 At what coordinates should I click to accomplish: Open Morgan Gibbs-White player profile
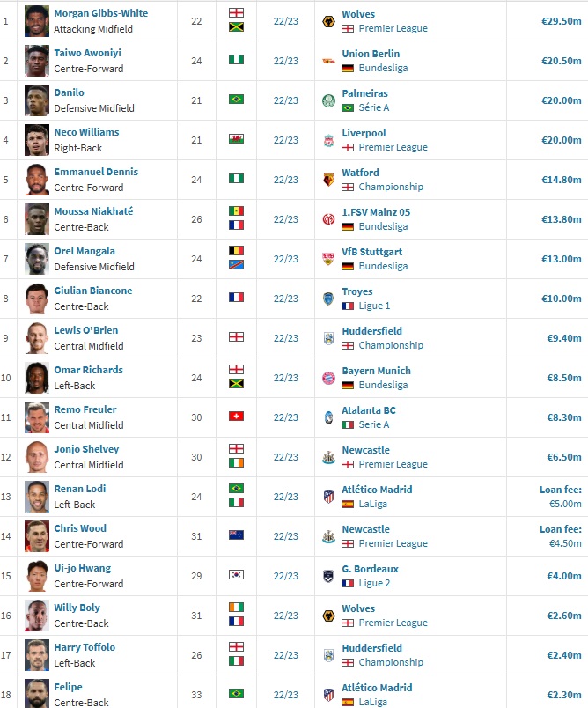(x=101, y=13)
